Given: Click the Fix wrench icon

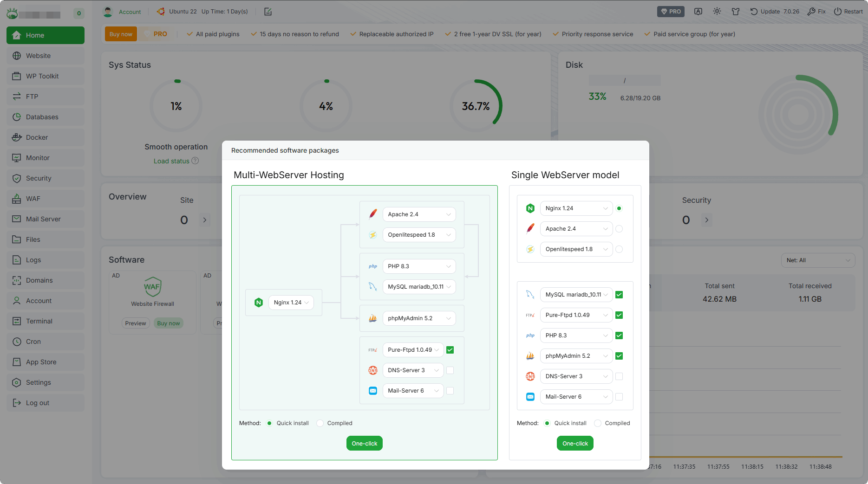Looking at the screenshot, I should [811, 12].
